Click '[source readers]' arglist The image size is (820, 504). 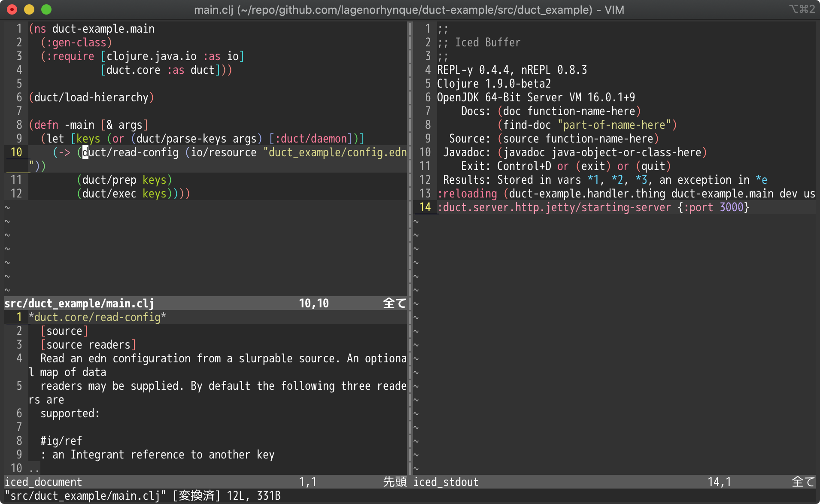click(x=88, y=345)
